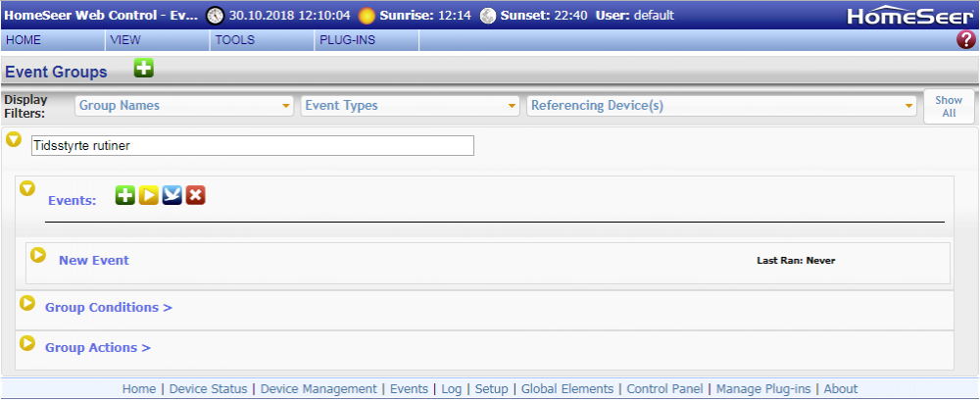Click the clock icon in header
The height and width of the screenshot is (400, 980).
[215, 16]
